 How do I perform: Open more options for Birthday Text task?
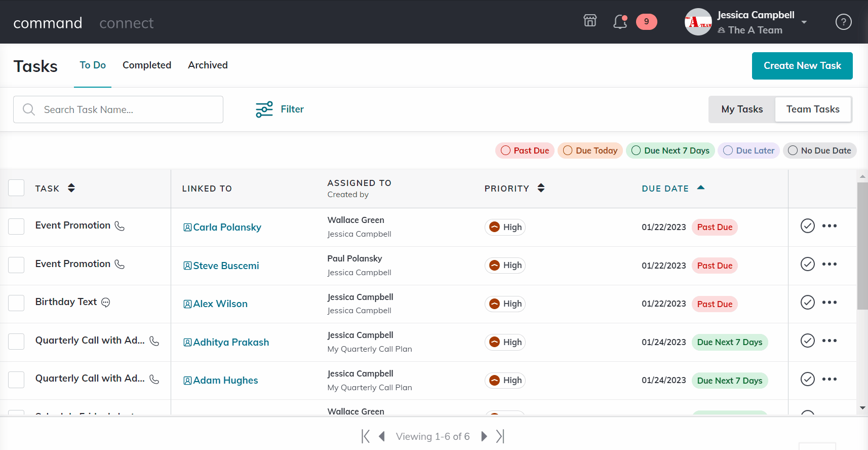(829, 303)
